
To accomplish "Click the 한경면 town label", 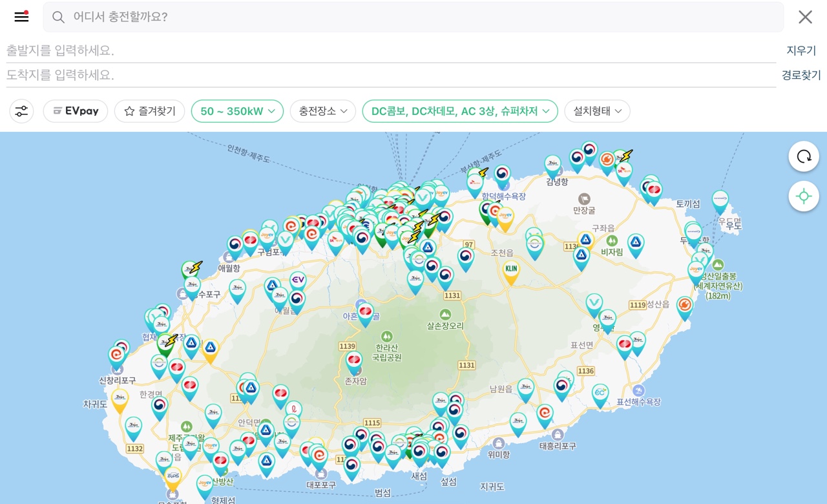I will coord(150,394).
